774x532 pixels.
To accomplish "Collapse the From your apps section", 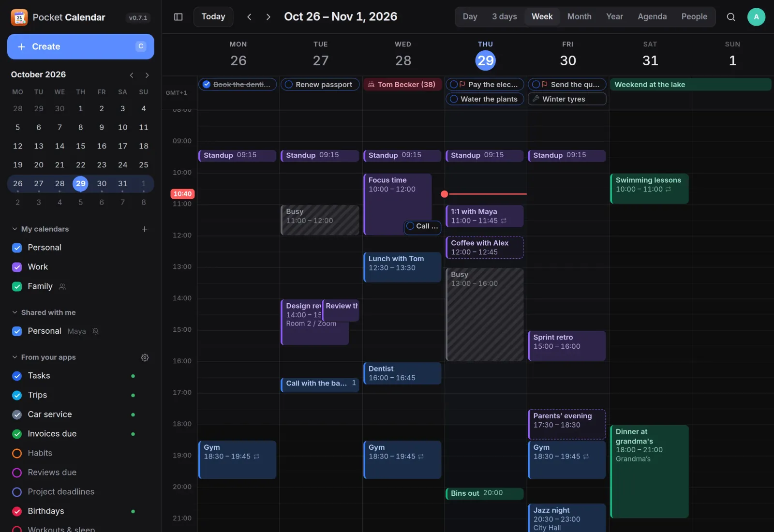I will [15, 357].
